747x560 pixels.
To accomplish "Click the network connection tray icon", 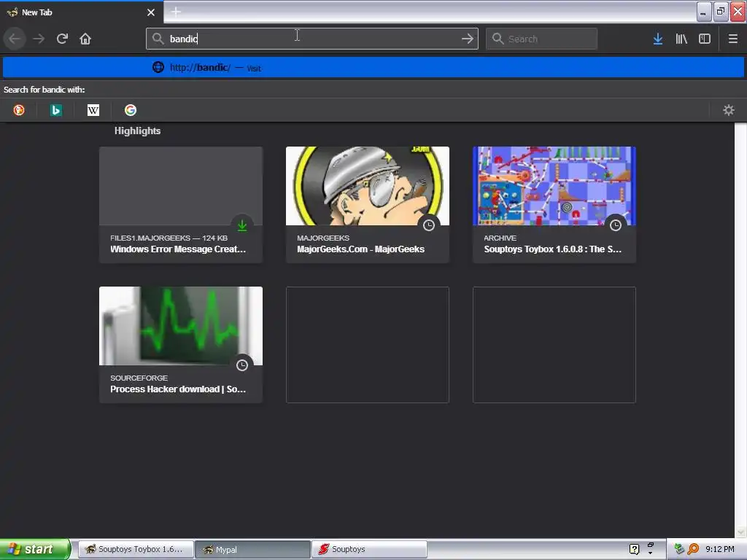I will coord(679,550).
